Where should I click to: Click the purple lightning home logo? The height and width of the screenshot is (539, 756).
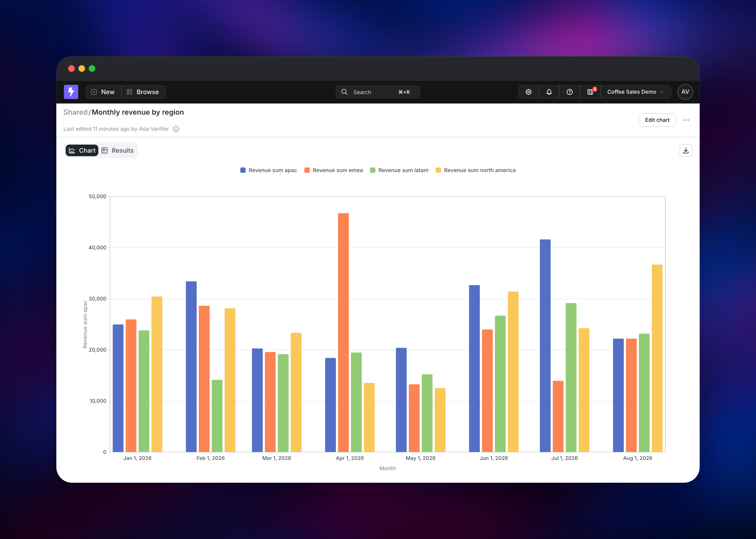[71, 92]
